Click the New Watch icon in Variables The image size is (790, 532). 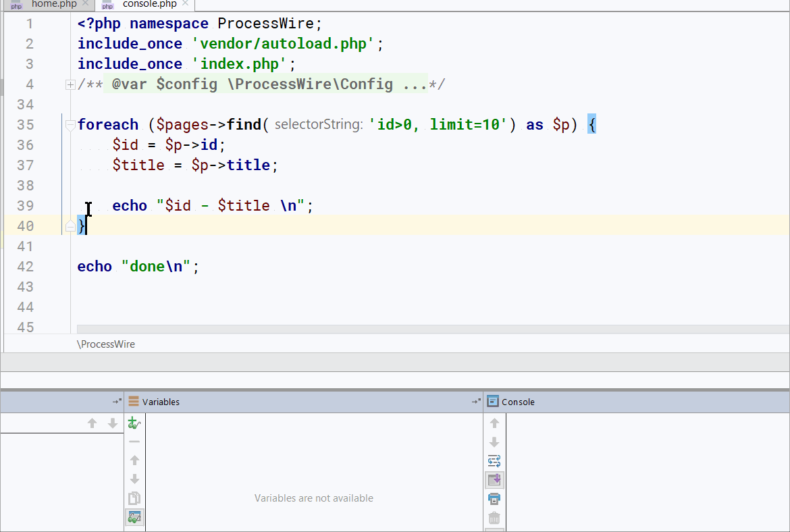[134, 423]
